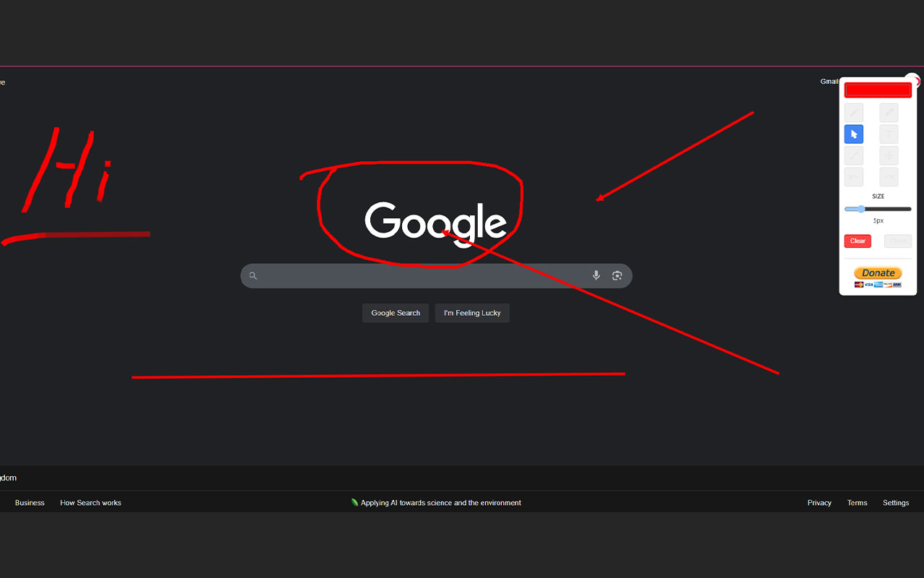Select the highlighter marker tool
This screenshot has height=578, width=924.
[889, 113]
